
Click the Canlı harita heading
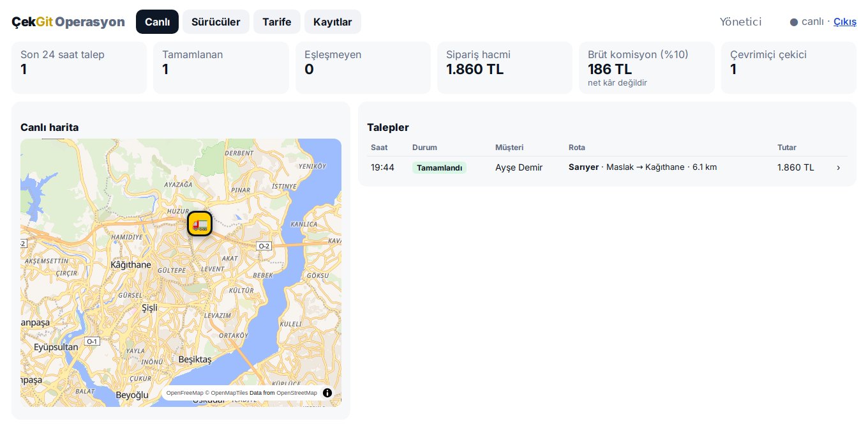pyautogui.click(x=50, y=127)
